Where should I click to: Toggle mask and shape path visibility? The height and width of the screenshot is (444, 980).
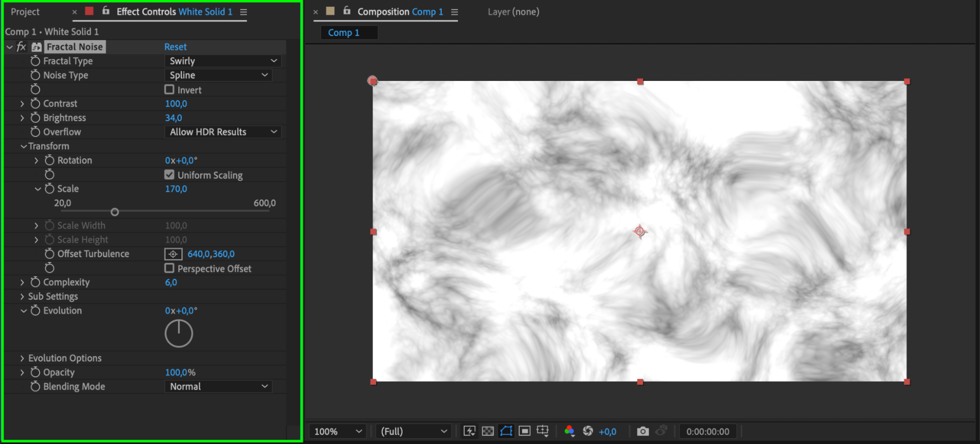(506, 431)
